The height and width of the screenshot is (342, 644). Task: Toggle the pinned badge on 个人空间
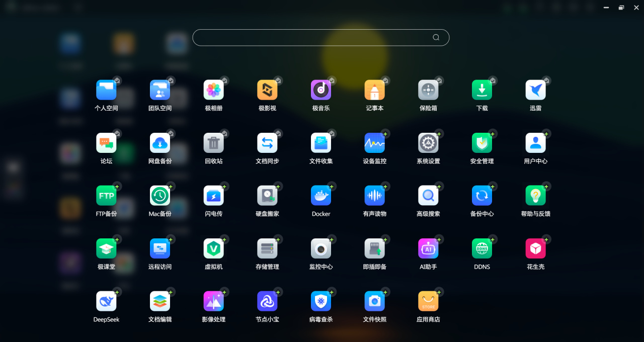tap(117, 80)
